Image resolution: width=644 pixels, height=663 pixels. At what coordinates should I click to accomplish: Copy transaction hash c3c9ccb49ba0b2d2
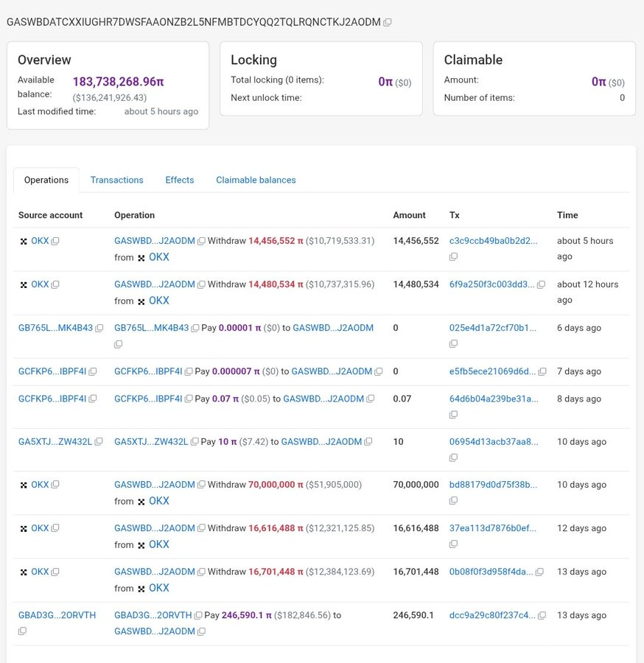tap(453, 256)
